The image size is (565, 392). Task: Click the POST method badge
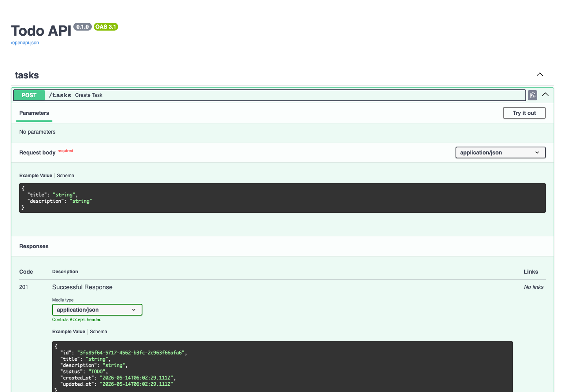pos(29,95)
